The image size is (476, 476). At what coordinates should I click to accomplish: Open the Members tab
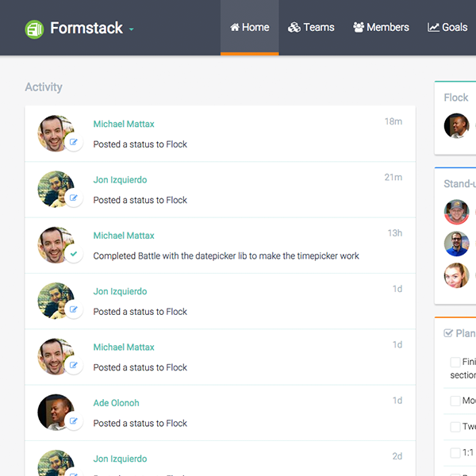[381, 27]
